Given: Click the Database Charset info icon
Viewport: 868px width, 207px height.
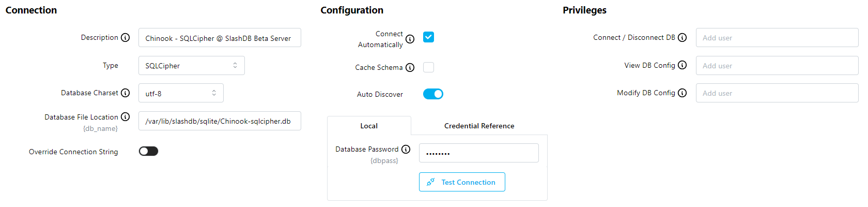Looking at the screenshot, I should [125, 93].
